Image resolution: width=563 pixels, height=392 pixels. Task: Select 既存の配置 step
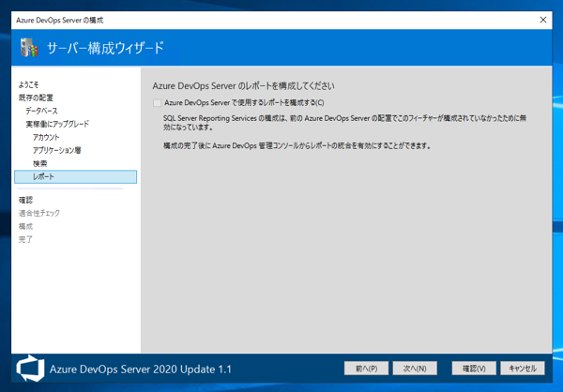click(x=36, y=98)
